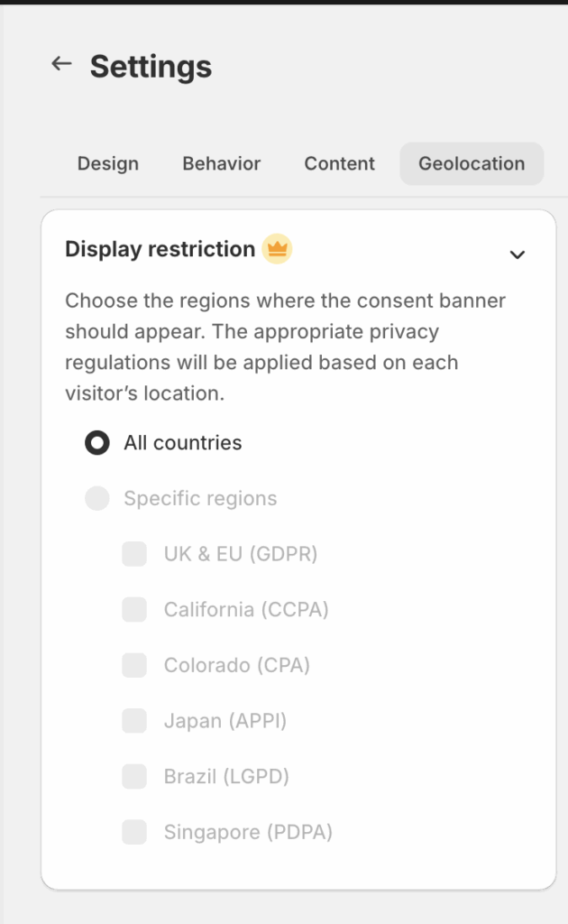Switch to the Behavior tab
Screen dimensions: 568x924
pyautogui.click(x=222, y=163)
